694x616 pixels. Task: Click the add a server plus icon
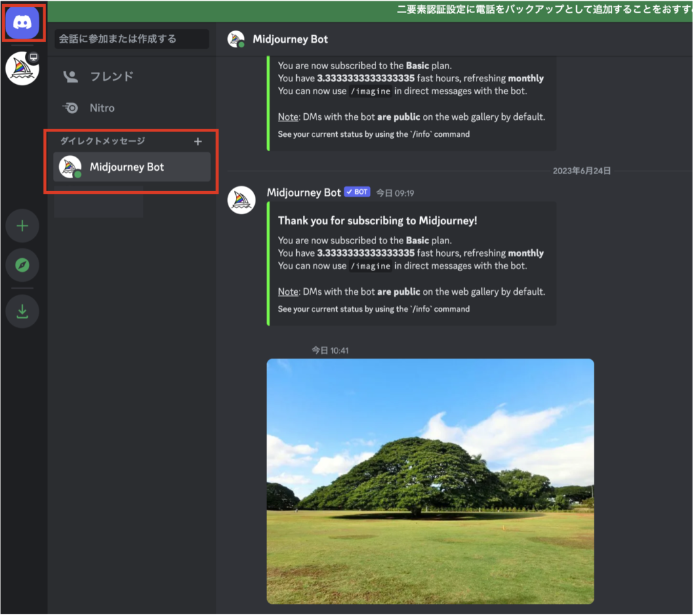tap(22, 226)
